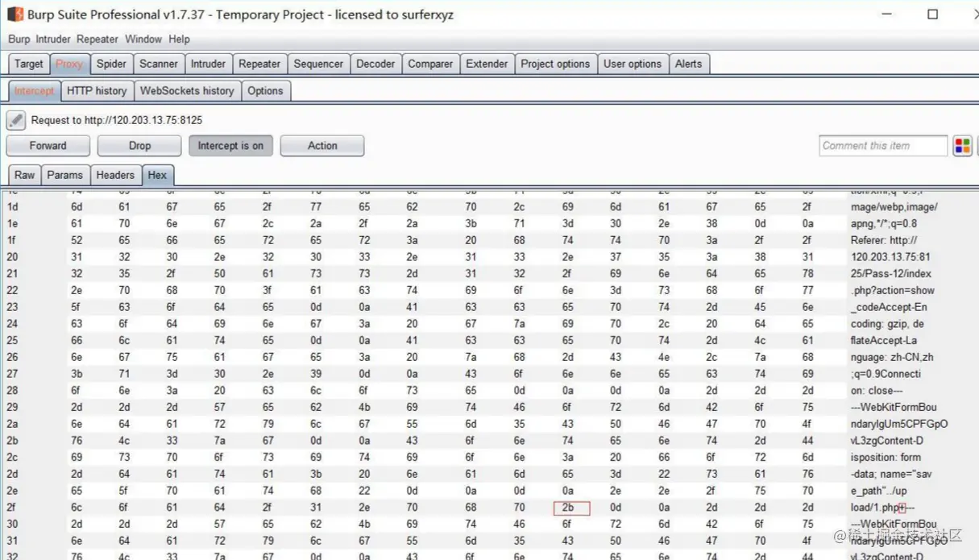Click ASCII text 'e_path"../up'
This screenshot has height=560, width=979.
pos(881,491)
